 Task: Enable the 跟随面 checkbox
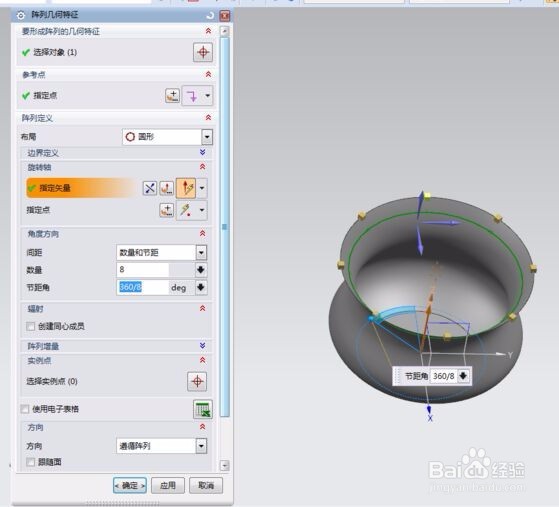pyautogui.click(x=31, y=462)
